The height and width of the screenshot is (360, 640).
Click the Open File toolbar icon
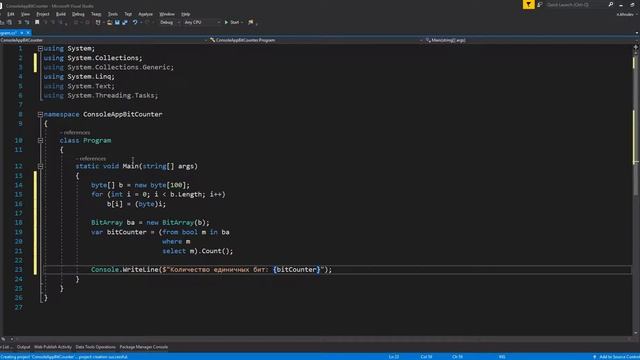109,22
